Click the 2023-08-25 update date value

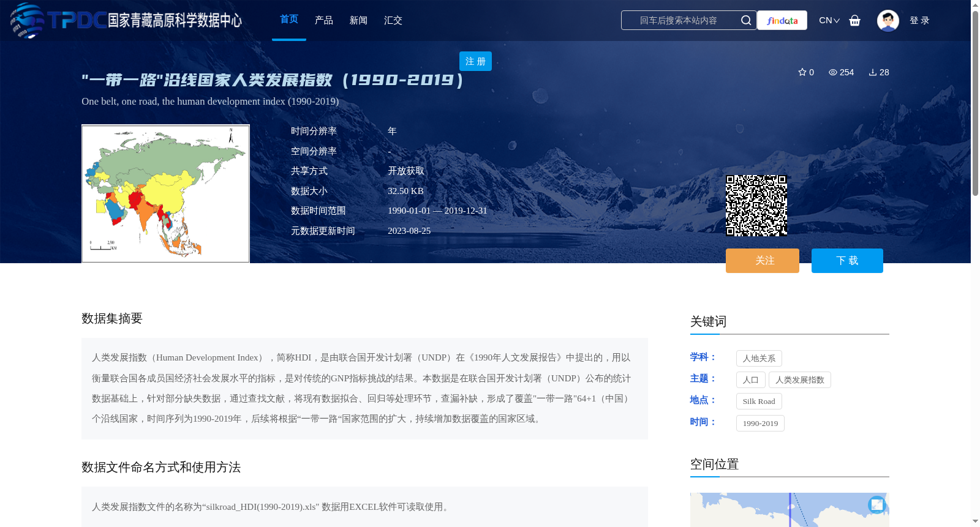click(x=409, y=231)
